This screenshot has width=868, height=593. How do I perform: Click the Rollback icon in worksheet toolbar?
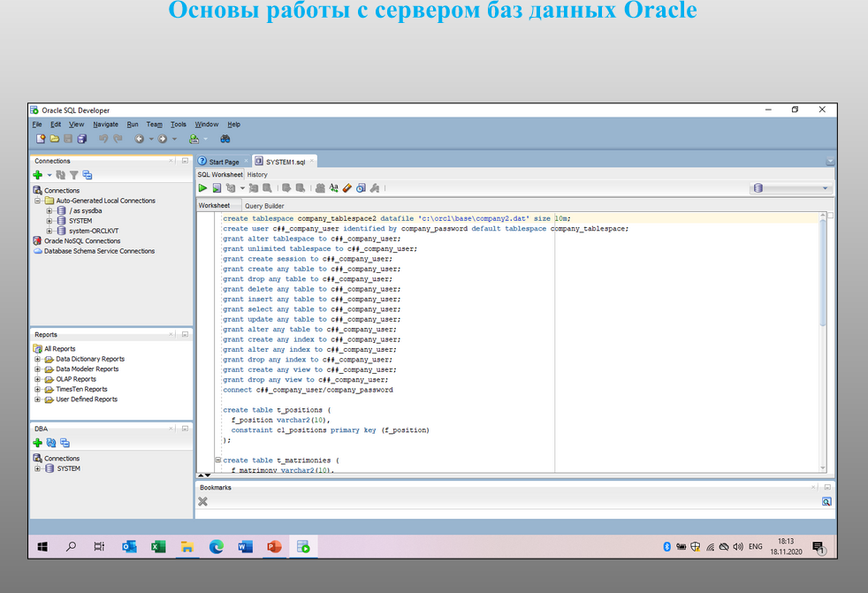(x=300, y=188)
